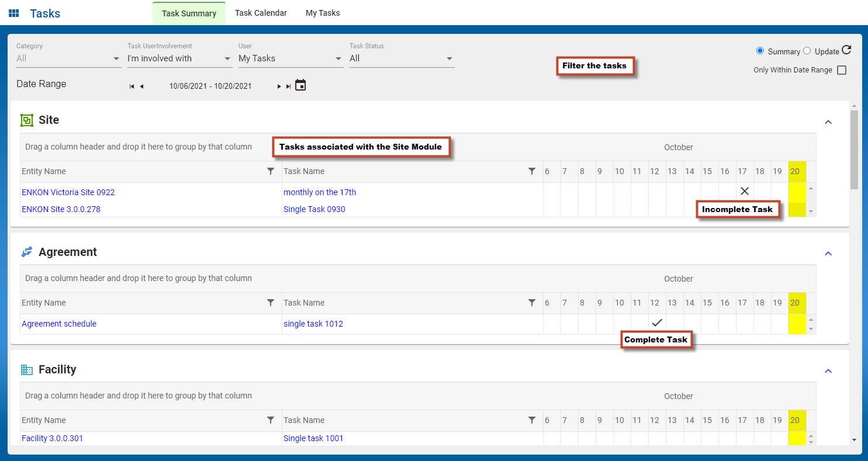Select the Summary radio button

tap(760, 51)
